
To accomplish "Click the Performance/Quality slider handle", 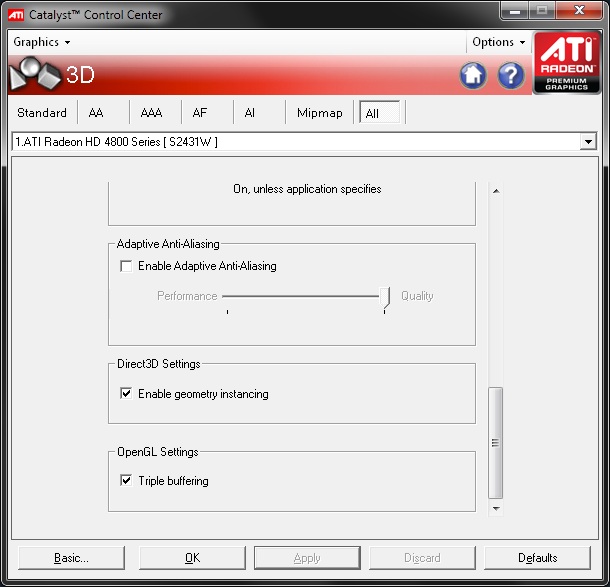I will coord(384,298).
